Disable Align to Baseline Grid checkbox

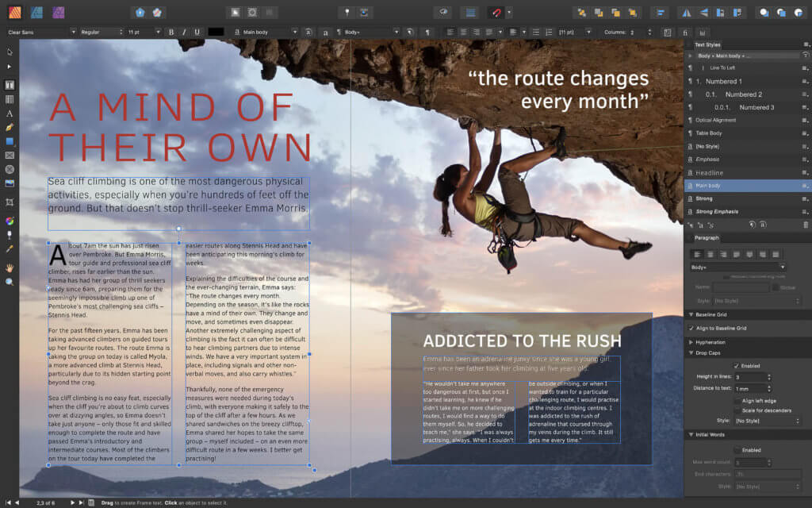tap(691, 328)
